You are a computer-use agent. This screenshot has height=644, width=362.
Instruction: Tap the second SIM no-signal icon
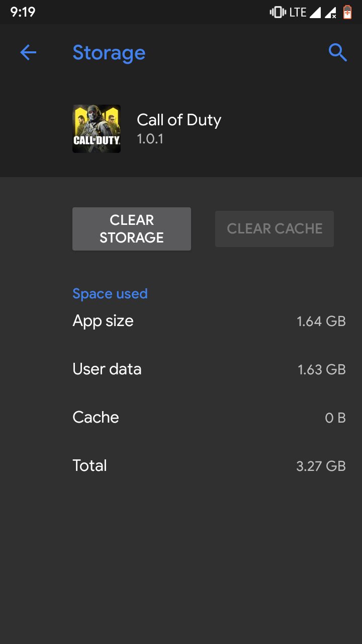pyautogui.click(x=331, y=12)
